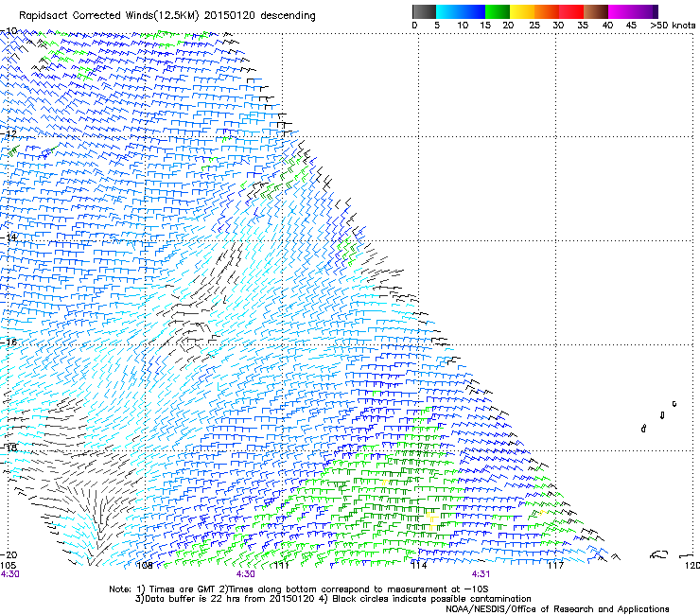Viewport: 700px width, 615px height.
Task: Click the small island outline below the -20 line
Action: tap(659, 555)
